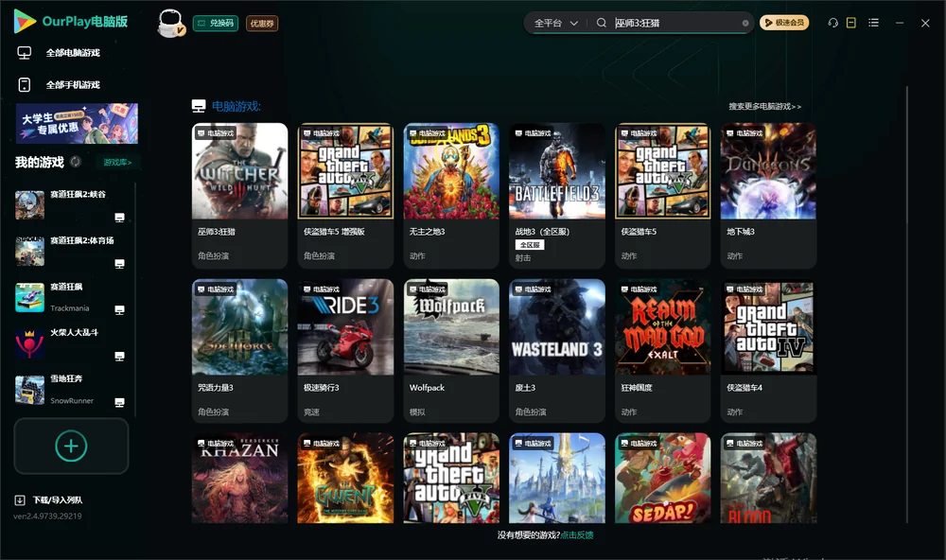Click the 兑换码 redeem code button
The height and width of the screenshot is (560, 946).
coord(216,24)
